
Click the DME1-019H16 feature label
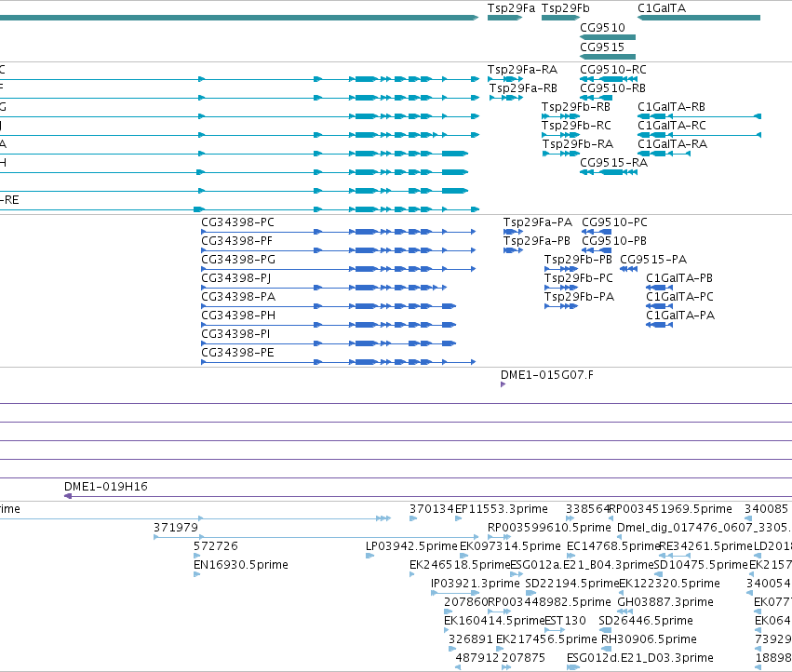pyautogui.click(x=105, y=487)
